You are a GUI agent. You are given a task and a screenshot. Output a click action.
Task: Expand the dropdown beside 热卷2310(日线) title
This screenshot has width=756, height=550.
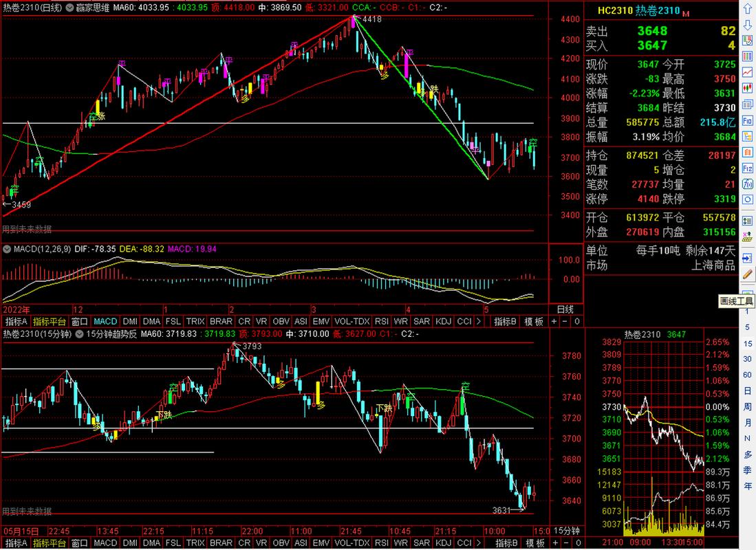(x=67, y=7)
